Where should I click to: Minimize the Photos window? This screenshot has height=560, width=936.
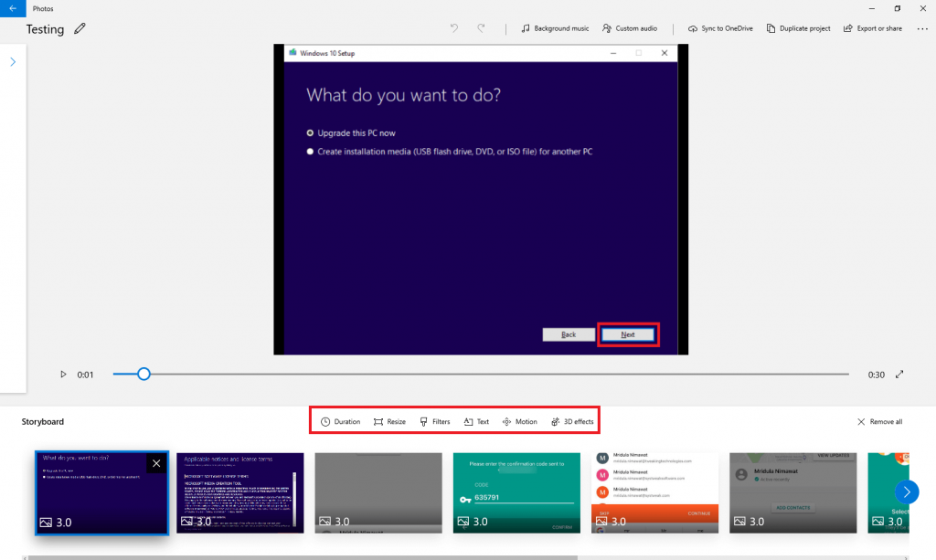(871, 8)
